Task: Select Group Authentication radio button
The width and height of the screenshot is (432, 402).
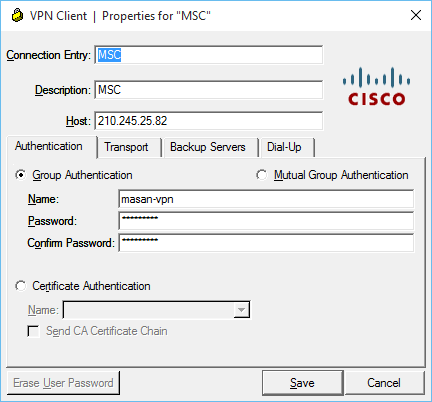Action: (21, 175)
